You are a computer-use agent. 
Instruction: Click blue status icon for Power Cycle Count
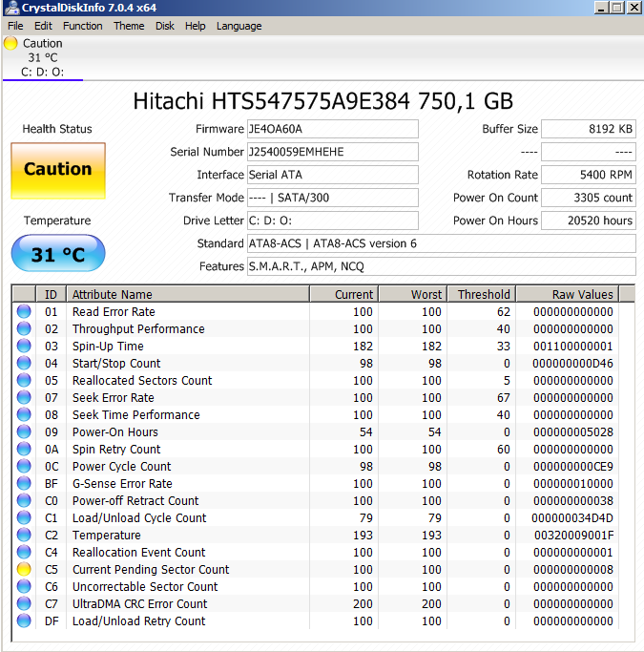point(24,466)
